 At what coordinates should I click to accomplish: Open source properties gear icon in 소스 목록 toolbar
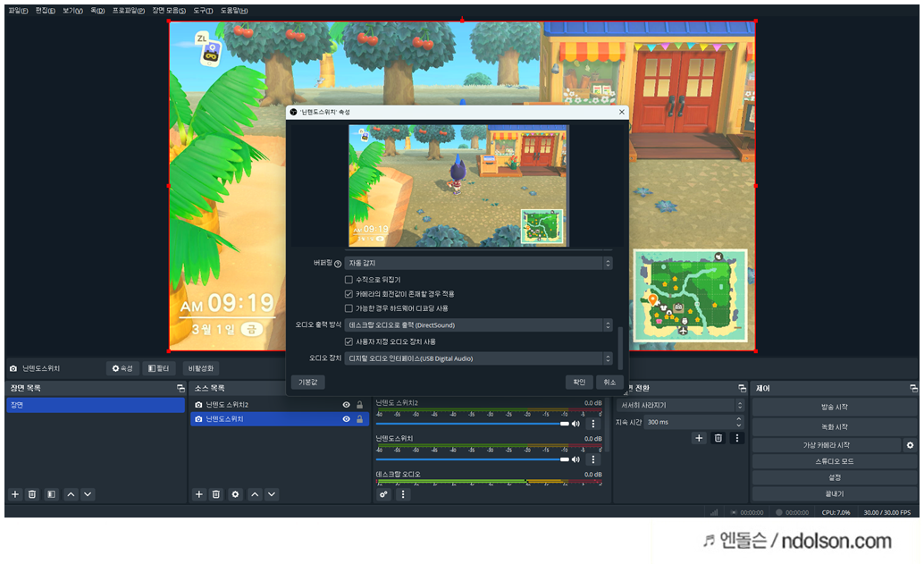pos(235,494)
